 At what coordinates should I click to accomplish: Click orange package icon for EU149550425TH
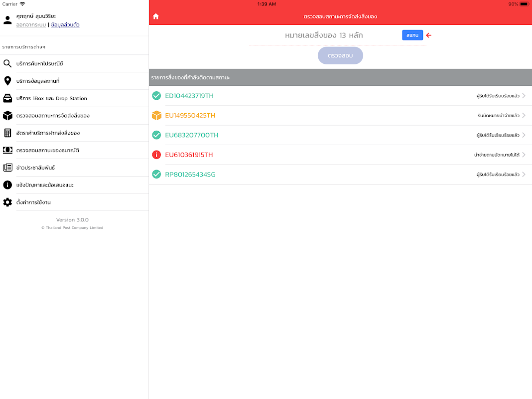point(156,115)
